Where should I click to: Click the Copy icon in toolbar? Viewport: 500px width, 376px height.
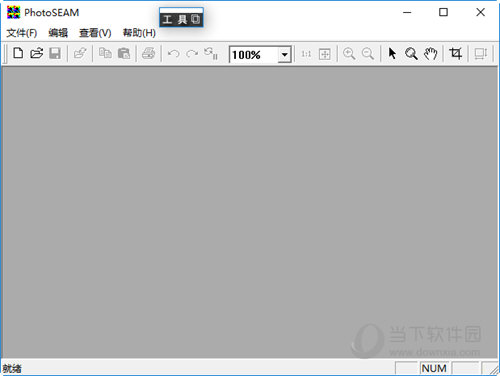click(105, 53)
